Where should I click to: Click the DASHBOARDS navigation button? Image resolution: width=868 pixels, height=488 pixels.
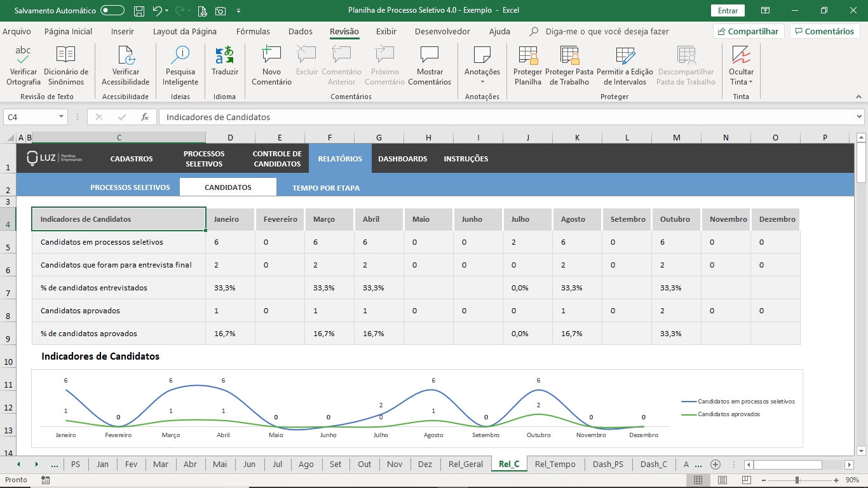(403, 159)
